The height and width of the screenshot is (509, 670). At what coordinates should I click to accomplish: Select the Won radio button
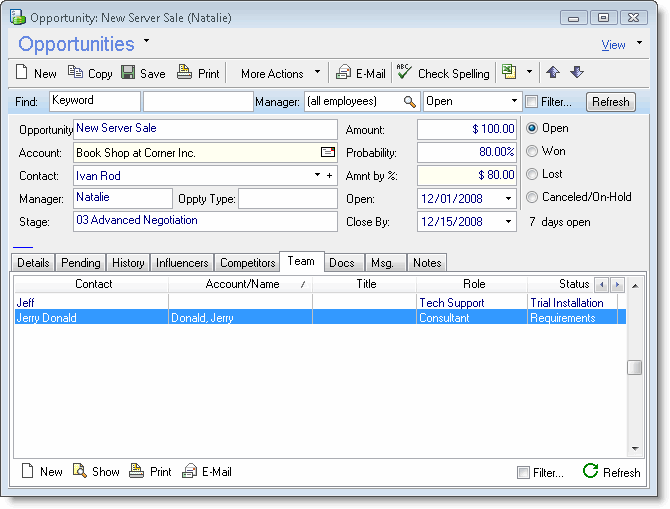532,151
